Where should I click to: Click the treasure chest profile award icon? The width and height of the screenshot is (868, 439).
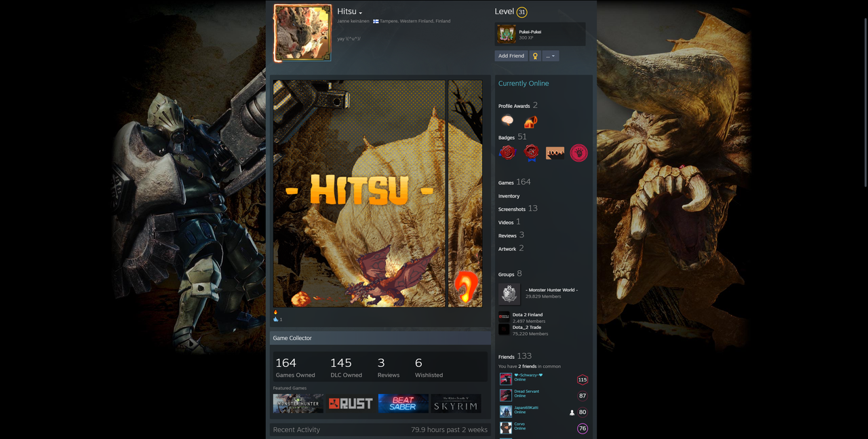[530, 121]
